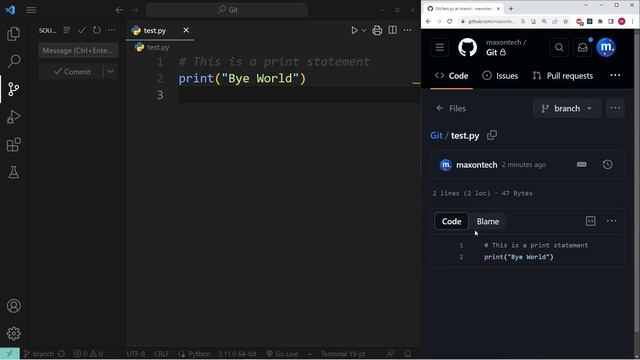
Task: Click the Chrome address bar
Action: tap(490, 21)
